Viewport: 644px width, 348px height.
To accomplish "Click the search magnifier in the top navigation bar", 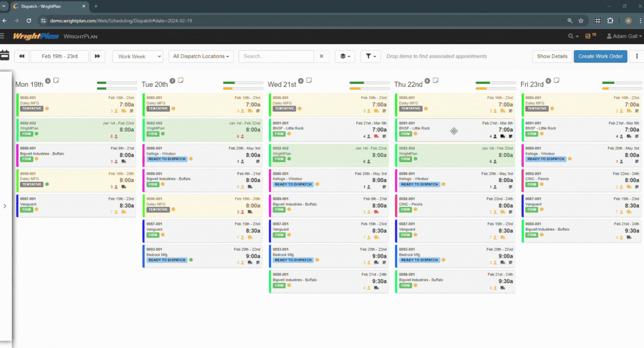I will point(570,36).
